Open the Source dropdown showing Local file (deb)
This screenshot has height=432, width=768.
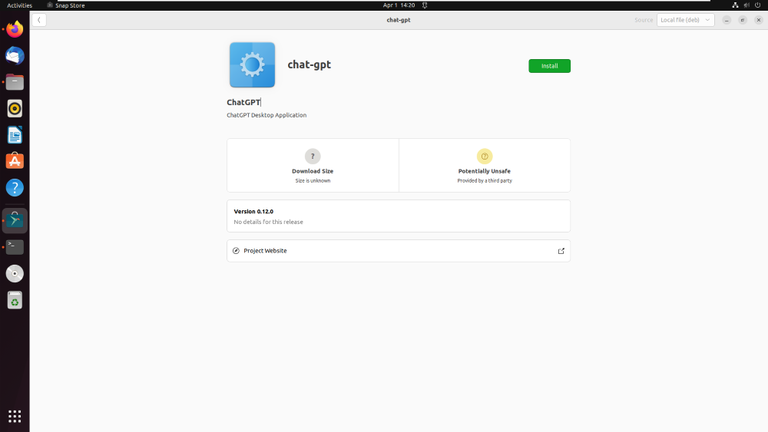[x=685, y=20]
